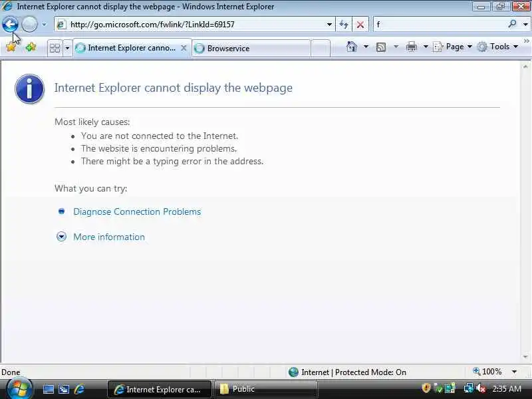Viewport: 532px width, 399px height.
Task: Switch to the Browservice tab
Action: (251, 49)
